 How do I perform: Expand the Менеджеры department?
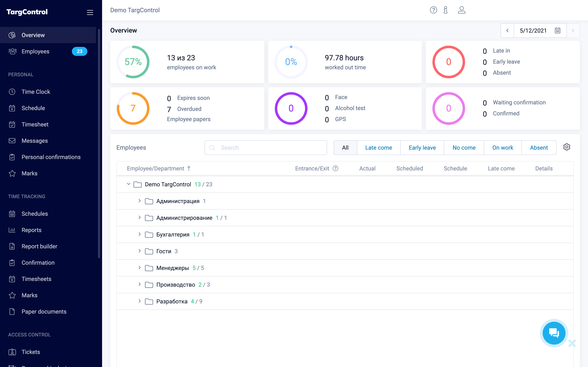click(x=139, y=268)
